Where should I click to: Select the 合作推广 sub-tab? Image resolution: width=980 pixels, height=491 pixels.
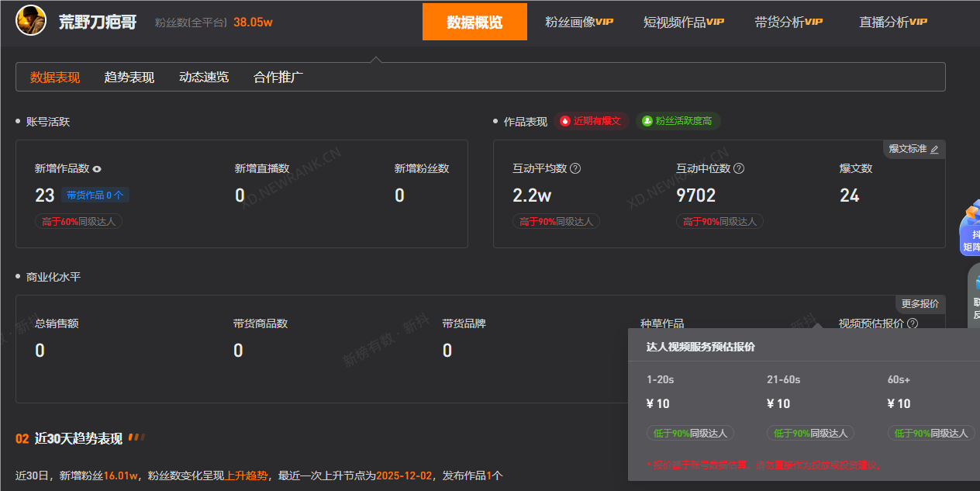pyautogui.click(x=278, y=78)
